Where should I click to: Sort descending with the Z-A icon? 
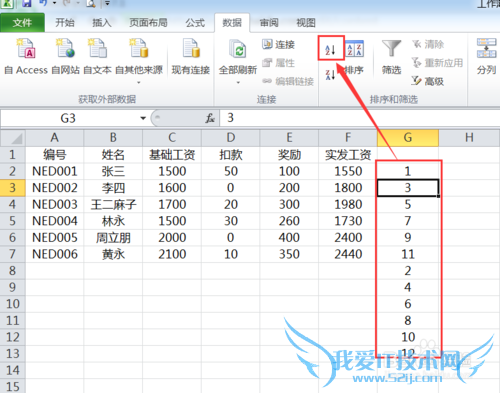(x=330, y=75)
